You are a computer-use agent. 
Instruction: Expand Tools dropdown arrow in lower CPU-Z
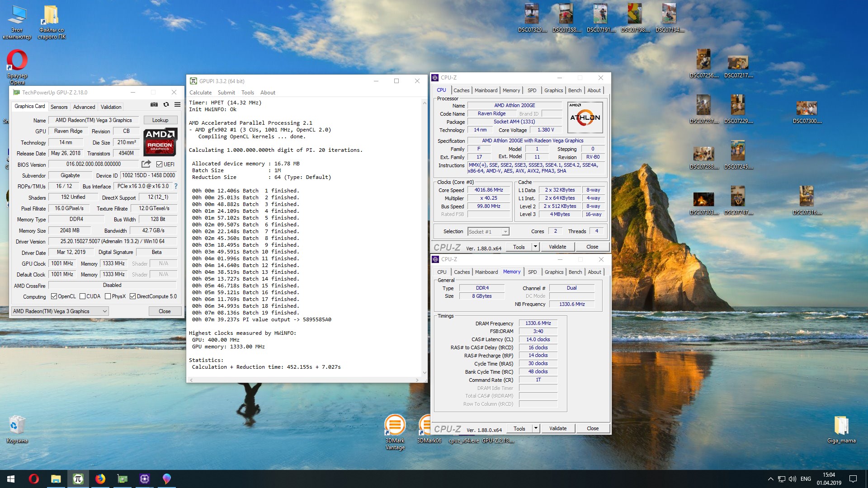point(536,428)
